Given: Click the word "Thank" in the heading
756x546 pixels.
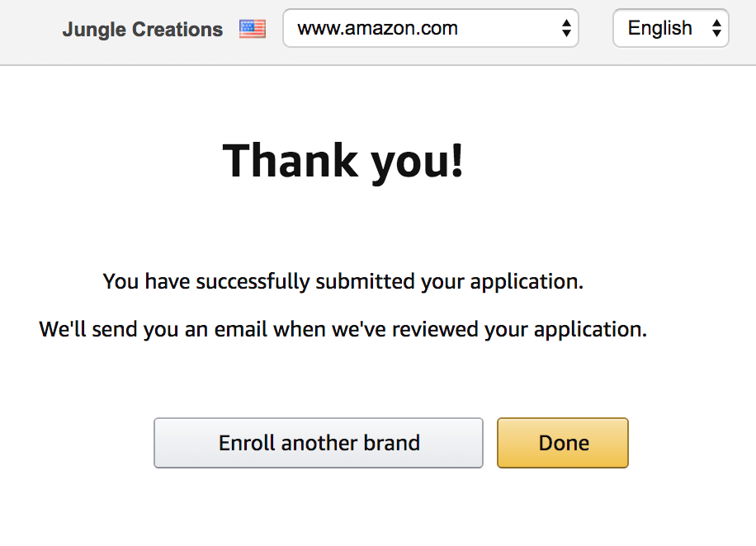Looking at the screenshot, I should tap(290, 160).
